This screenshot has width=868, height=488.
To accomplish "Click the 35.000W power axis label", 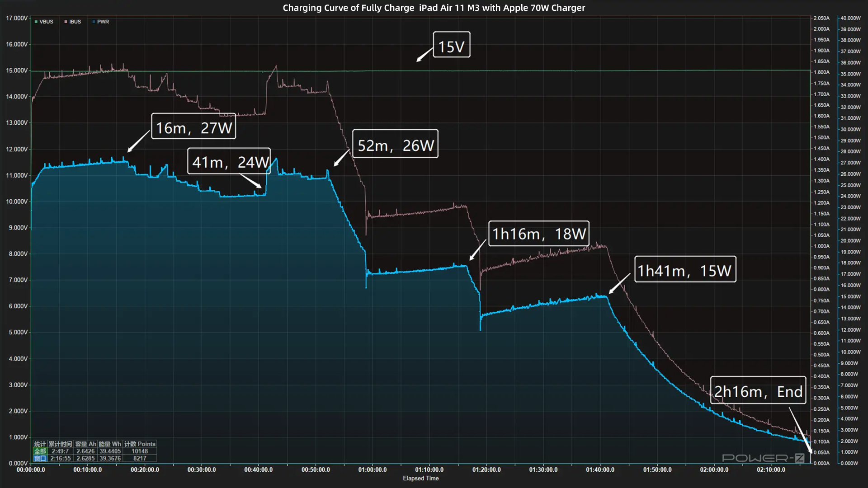I will click(850, 74).
